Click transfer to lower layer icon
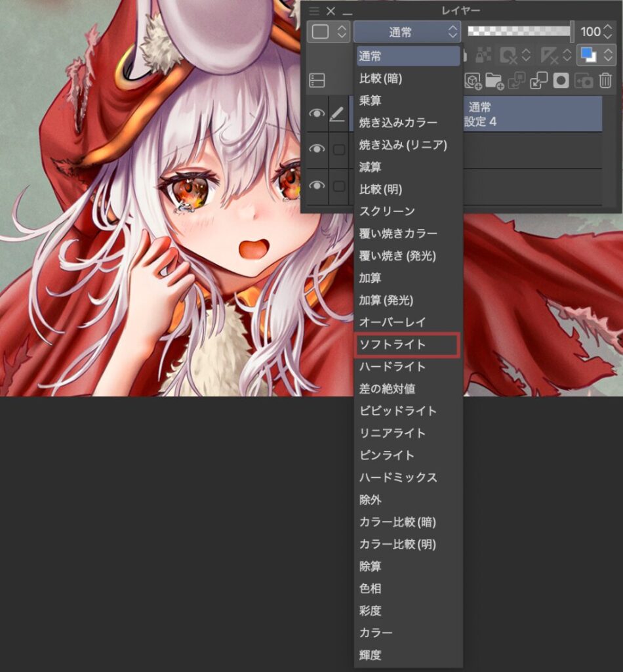623x672 pixels. 516,81
